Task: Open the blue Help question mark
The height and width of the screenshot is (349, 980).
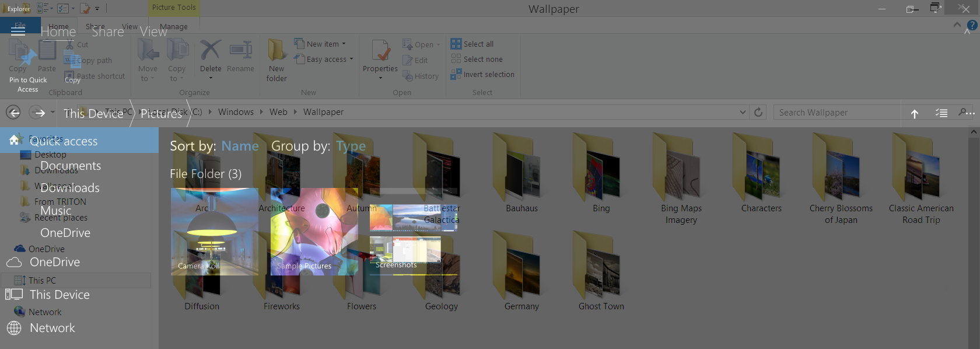Action: 972,25
